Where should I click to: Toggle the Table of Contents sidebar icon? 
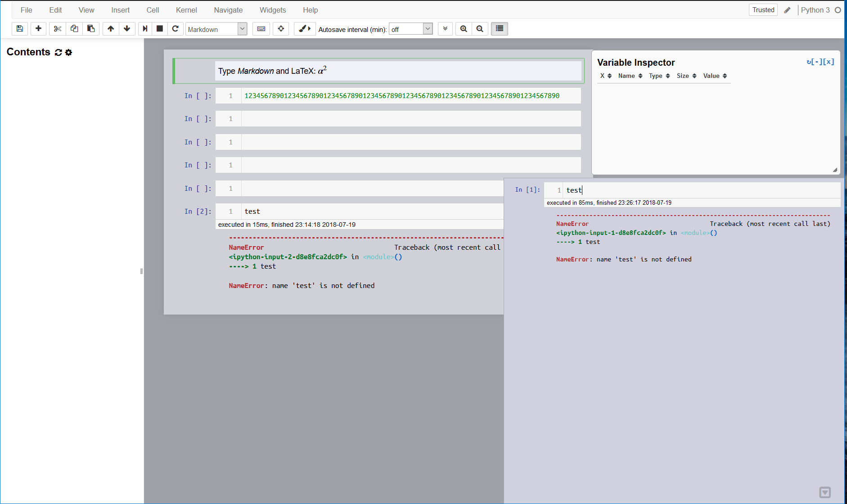[499, 28]
